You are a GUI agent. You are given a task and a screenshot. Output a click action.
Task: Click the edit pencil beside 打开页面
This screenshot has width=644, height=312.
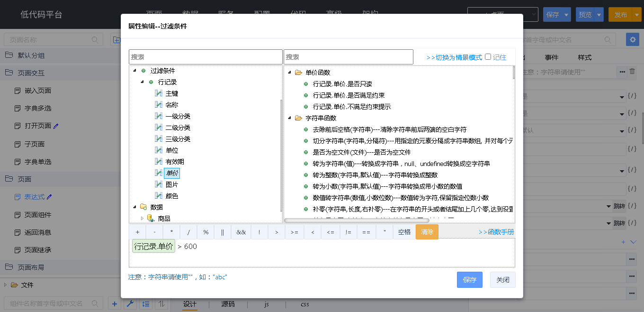tap(56, 126)
